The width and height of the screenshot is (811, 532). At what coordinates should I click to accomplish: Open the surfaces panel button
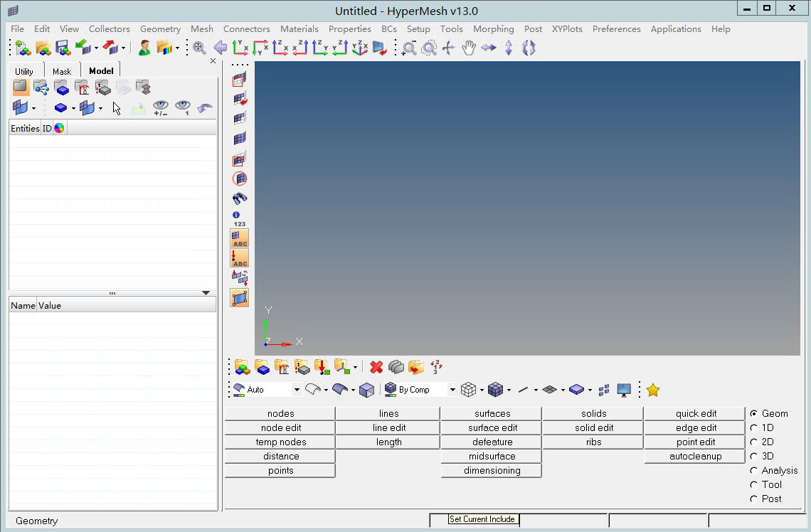(492, 414)
